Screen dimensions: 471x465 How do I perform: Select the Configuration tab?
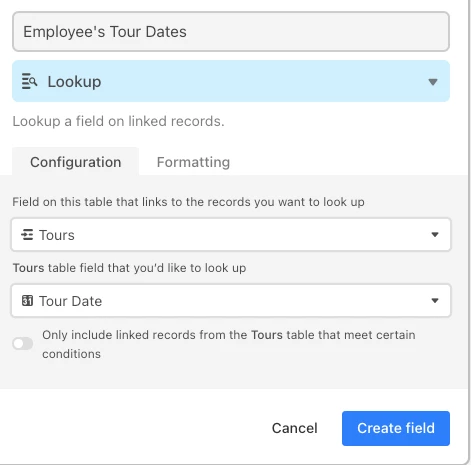[x=76, y=162]
